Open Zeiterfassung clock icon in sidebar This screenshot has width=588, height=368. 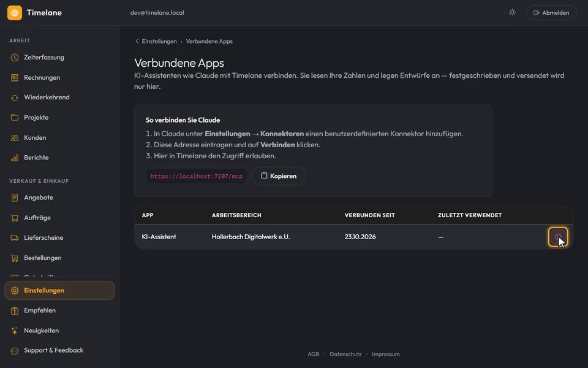15,58
